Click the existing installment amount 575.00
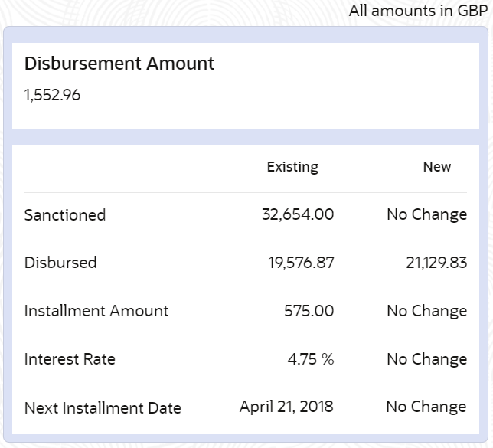 [x=309, y=311]
